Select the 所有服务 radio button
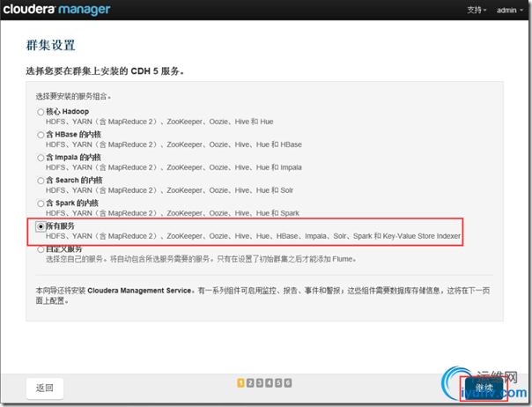 tap(41, 226)
